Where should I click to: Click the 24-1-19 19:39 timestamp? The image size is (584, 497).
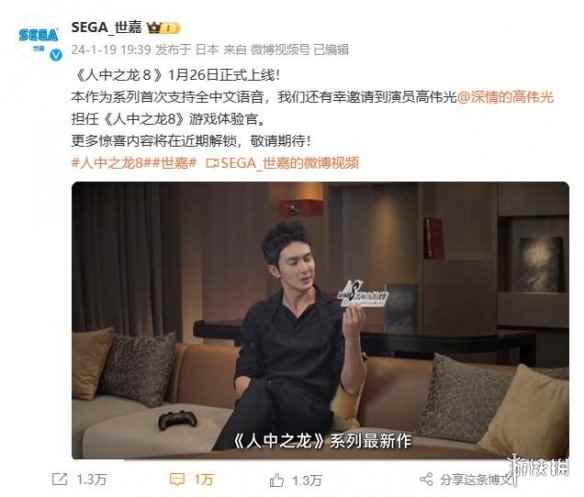111,49
